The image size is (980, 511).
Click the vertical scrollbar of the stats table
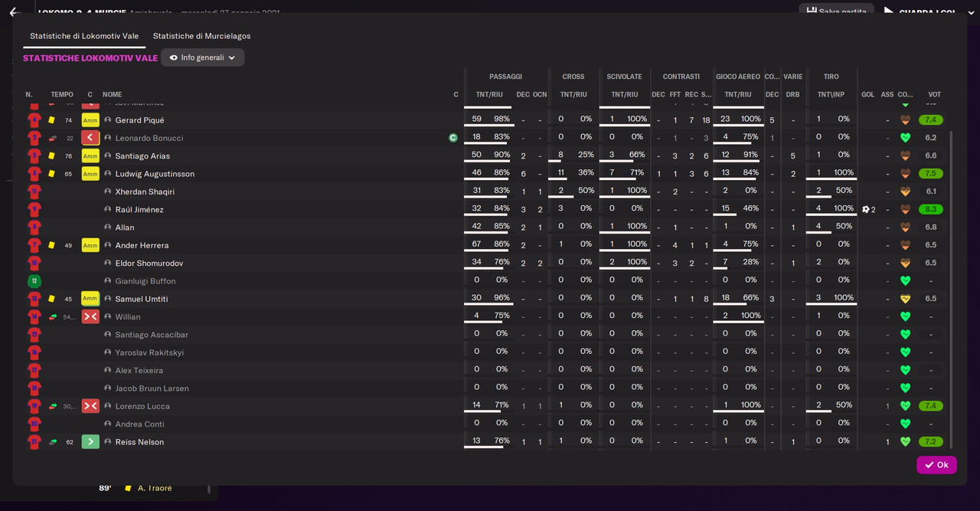[952, 290]
